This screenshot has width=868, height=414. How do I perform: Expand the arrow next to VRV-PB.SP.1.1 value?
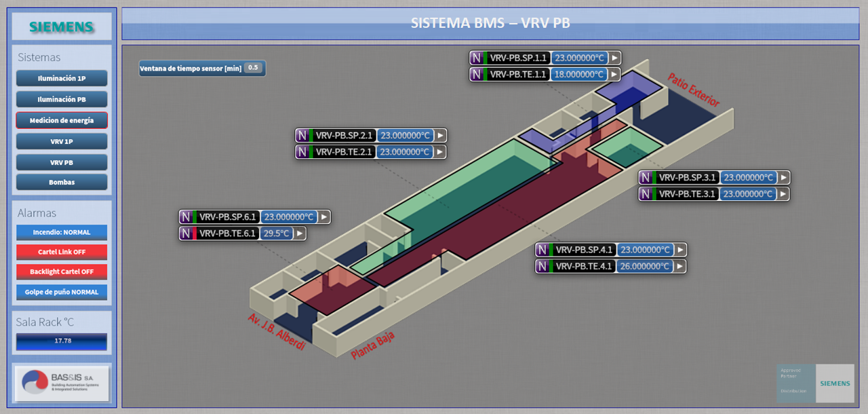(614, 58)
